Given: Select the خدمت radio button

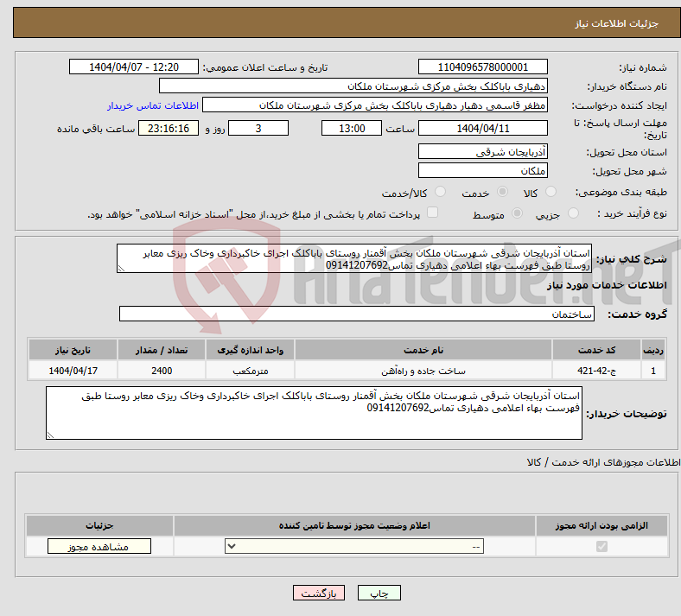Looking at the screenshot, I should click(x=502, y=192).
